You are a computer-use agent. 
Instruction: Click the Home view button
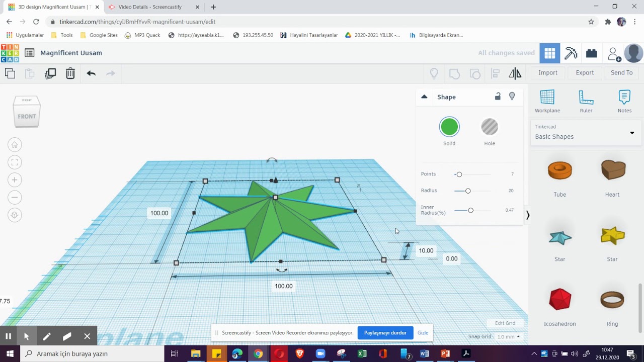[15, 145]
